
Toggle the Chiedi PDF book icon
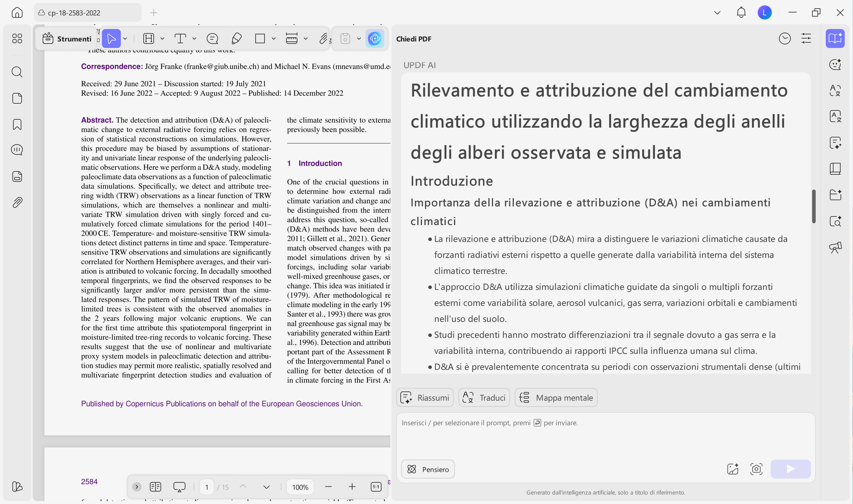[835, 38]
